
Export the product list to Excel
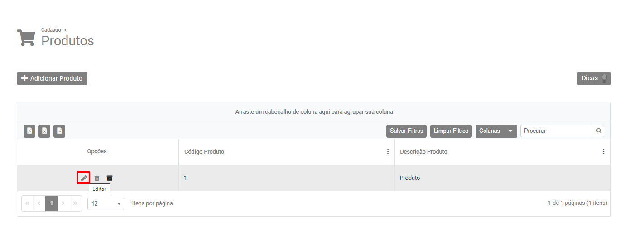(x=44, y=131)
